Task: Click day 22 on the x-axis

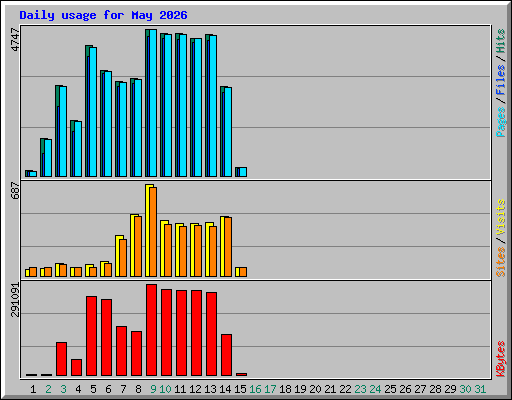Action: click(345, 389)
